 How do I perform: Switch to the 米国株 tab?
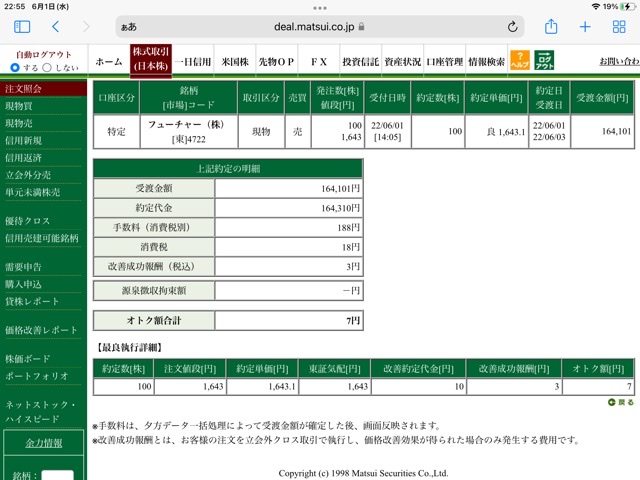click(235, 62)
